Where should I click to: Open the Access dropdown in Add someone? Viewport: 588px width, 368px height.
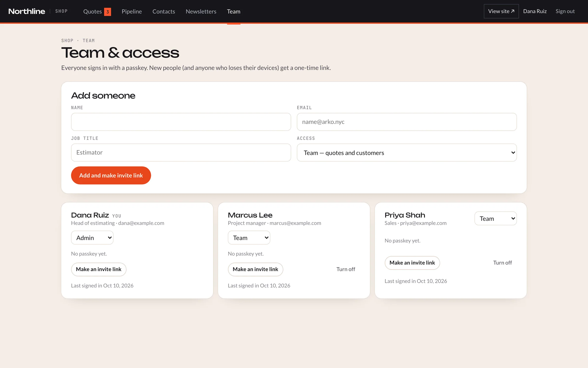pyautogui.click(x=407, y=153)
